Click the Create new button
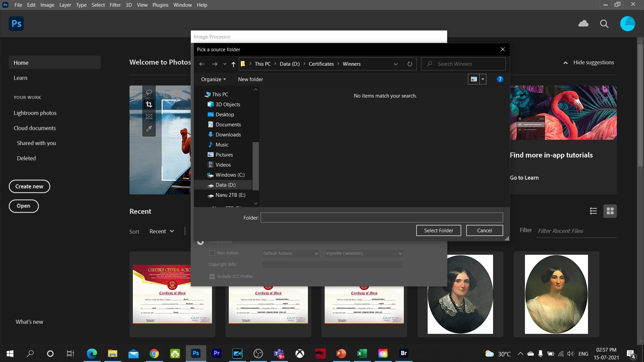 [29, 186]
